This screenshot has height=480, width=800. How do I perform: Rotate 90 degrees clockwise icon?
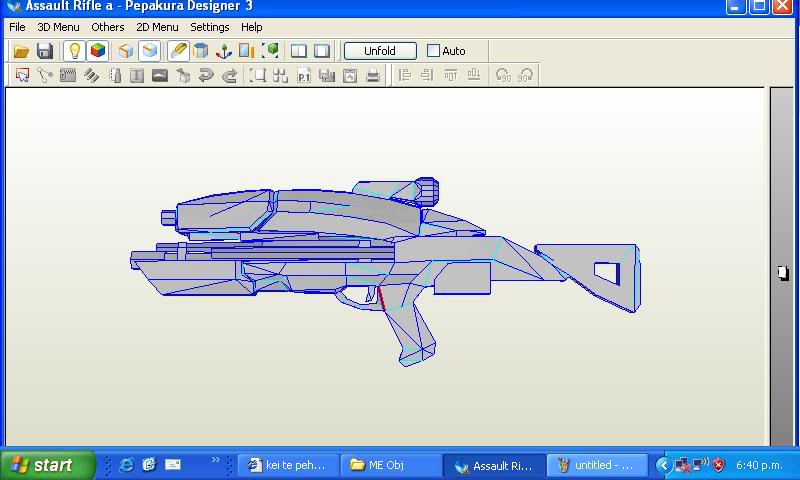tap(526, 75)
